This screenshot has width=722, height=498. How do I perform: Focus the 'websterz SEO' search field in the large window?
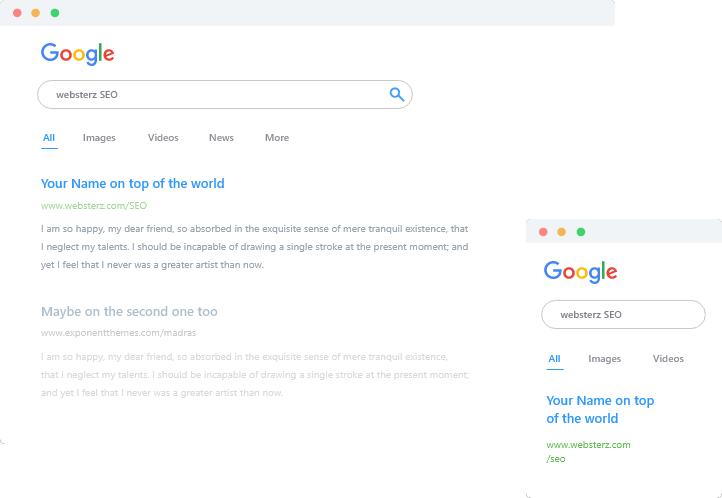coord(225,94)
